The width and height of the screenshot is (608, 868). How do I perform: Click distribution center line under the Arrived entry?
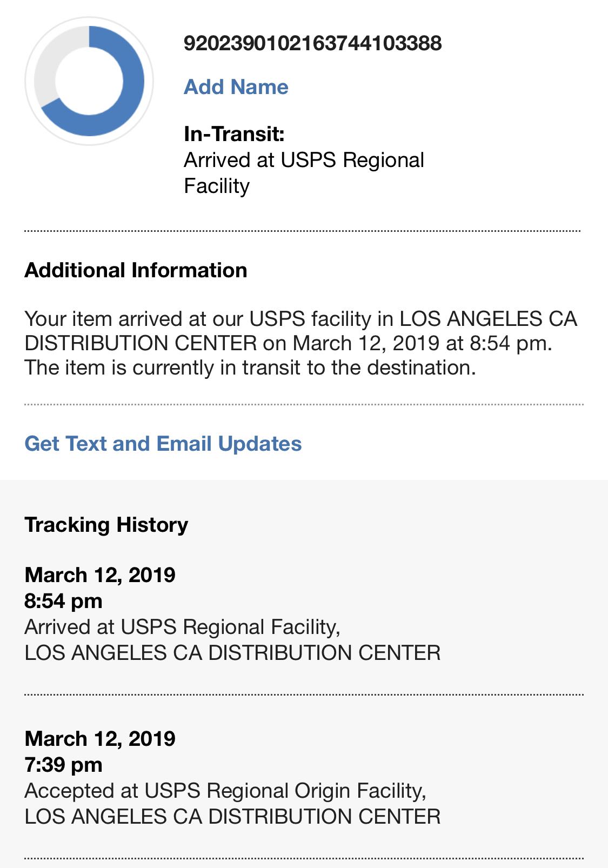coord(232,653)
